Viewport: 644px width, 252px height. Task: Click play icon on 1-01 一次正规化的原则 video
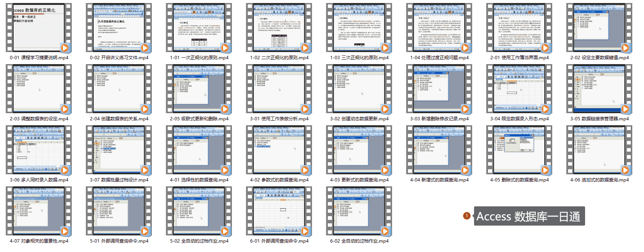point(225,48)
